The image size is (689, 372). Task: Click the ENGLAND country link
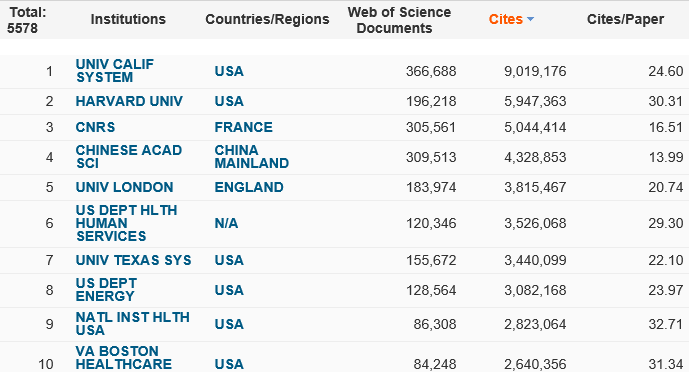249,188
